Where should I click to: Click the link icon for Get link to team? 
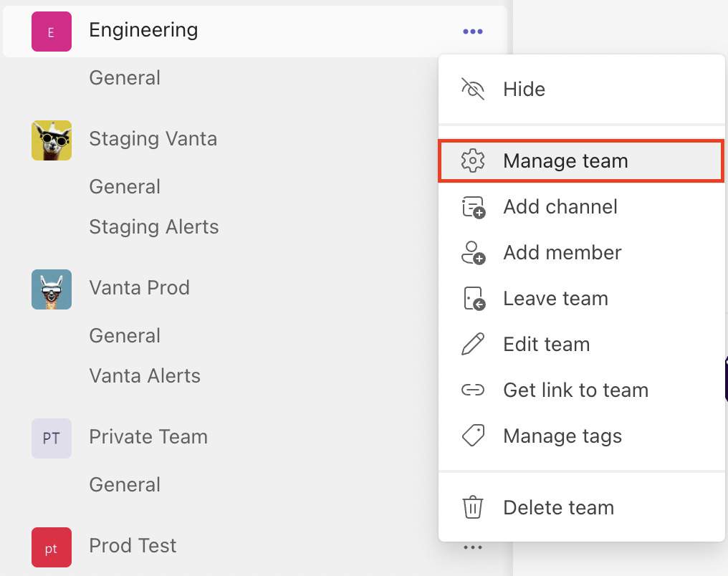473,390
